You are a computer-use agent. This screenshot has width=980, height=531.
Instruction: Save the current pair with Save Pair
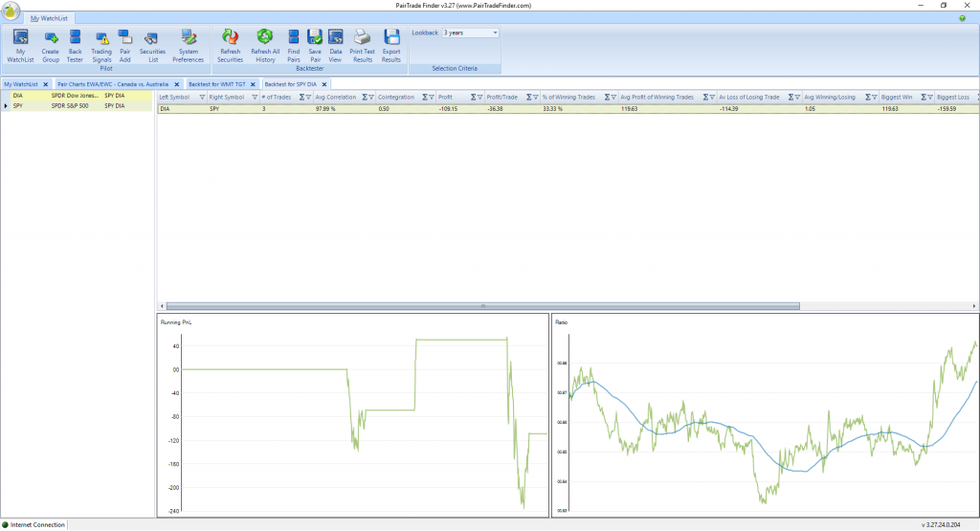point(315,44)
